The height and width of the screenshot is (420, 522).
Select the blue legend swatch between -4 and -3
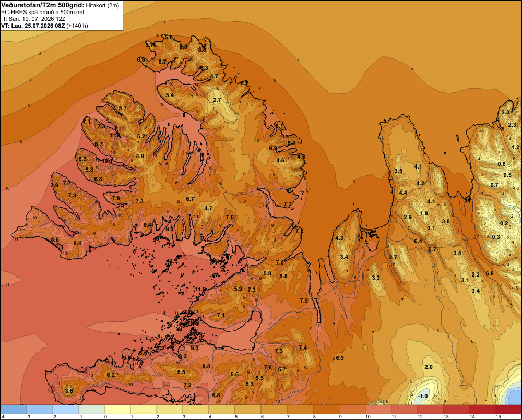13,410
